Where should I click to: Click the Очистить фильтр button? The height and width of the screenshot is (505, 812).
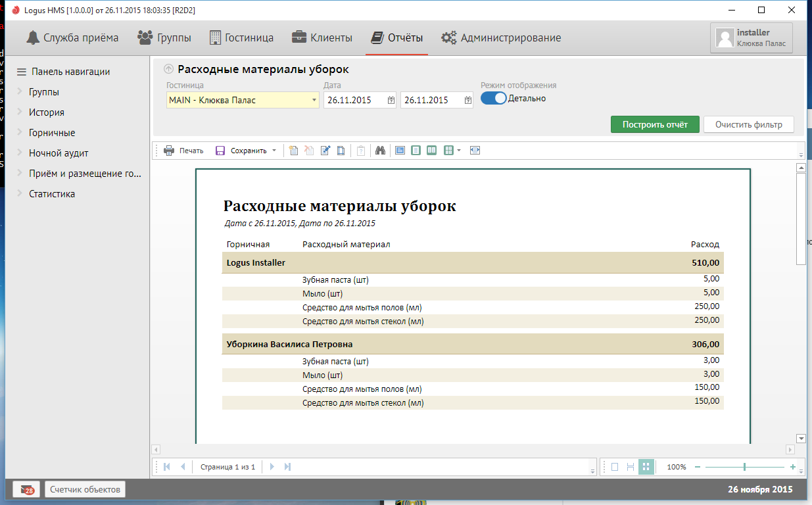pos(748,124)
